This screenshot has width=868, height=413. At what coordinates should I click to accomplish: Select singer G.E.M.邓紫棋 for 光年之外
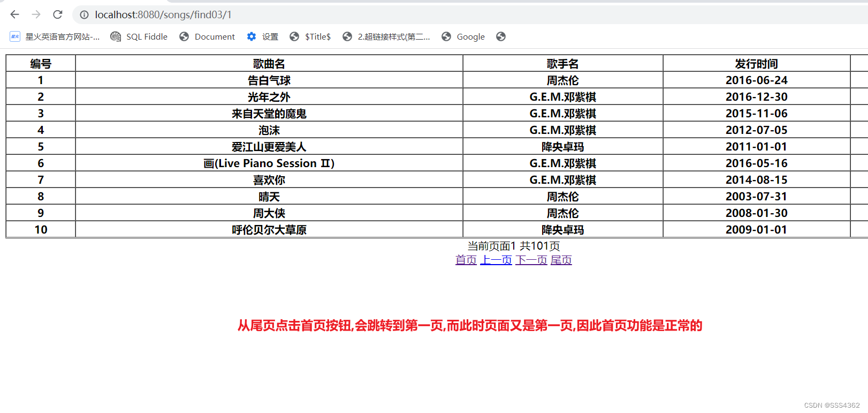click(x=563, y=97)
